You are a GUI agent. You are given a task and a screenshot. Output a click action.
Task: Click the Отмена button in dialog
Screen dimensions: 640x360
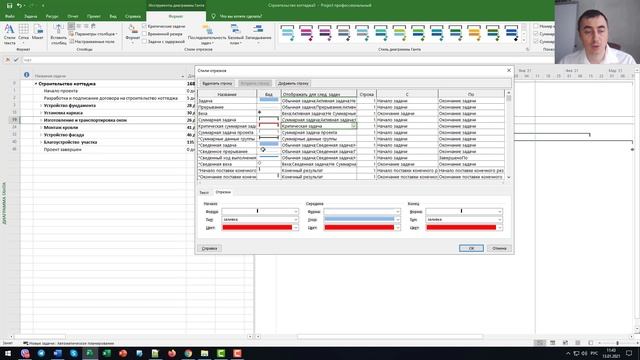[x=499, y=248]
